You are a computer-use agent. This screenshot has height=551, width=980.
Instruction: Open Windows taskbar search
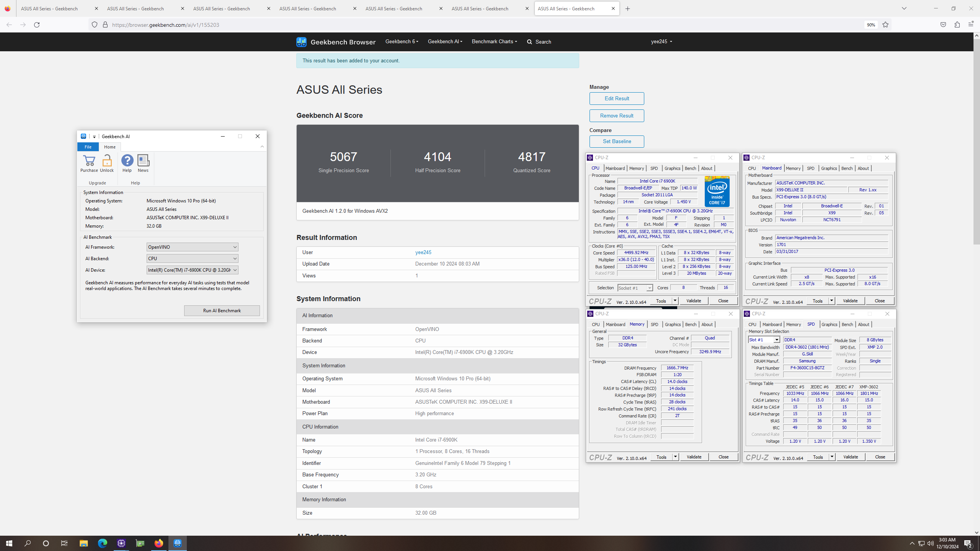coord(28,543)
